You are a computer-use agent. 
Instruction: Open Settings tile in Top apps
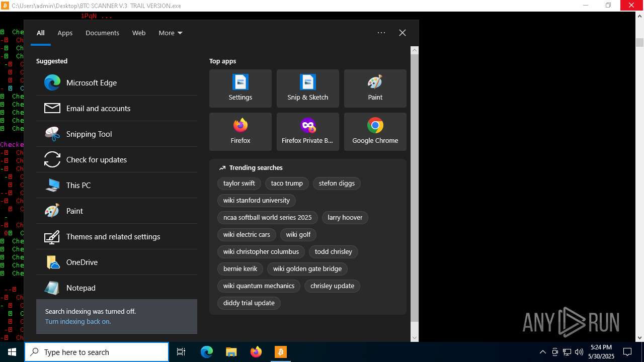tap(240, 88)
